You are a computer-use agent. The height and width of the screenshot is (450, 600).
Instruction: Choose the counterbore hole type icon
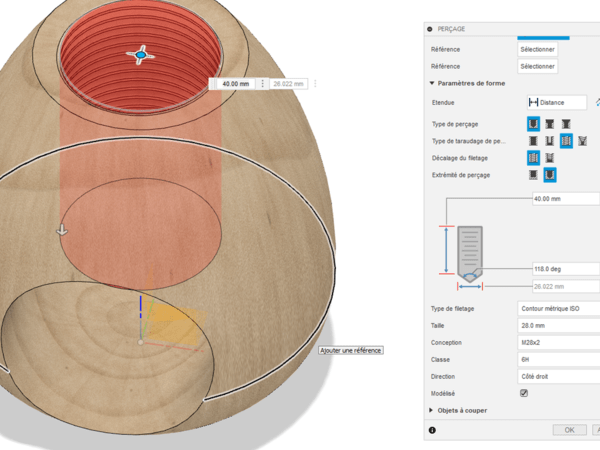point(549,123)
